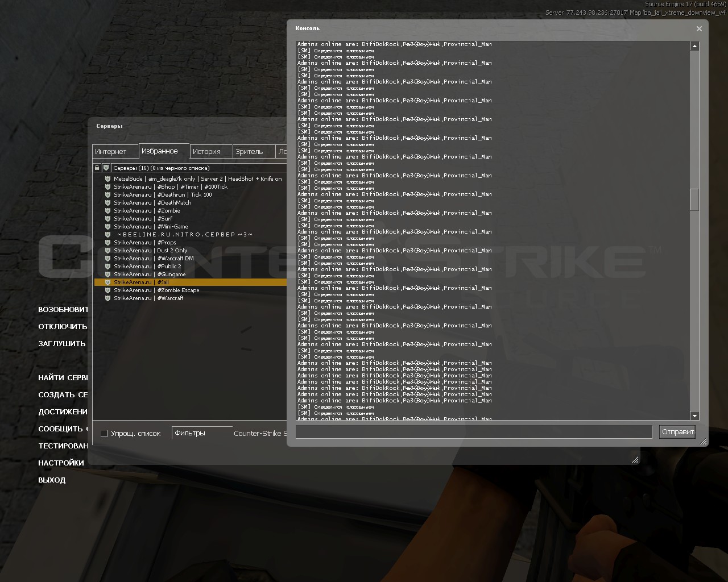
Task: Open the Интернет tab
Action: (115, 152)
